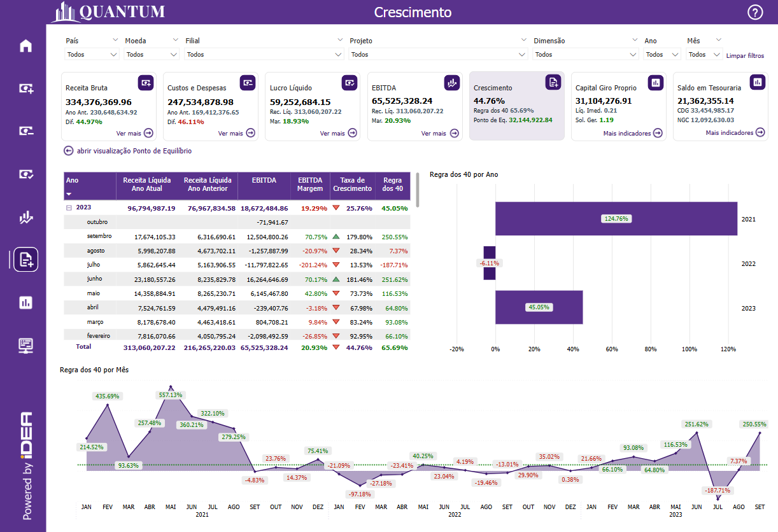
Task: Open the help question mark icon
Action: (x=755, y=13)
